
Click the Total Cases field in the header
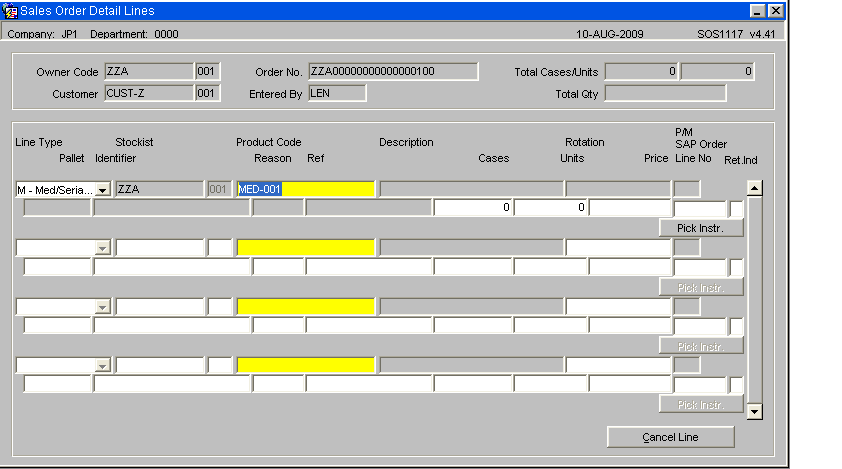(642, 71)
